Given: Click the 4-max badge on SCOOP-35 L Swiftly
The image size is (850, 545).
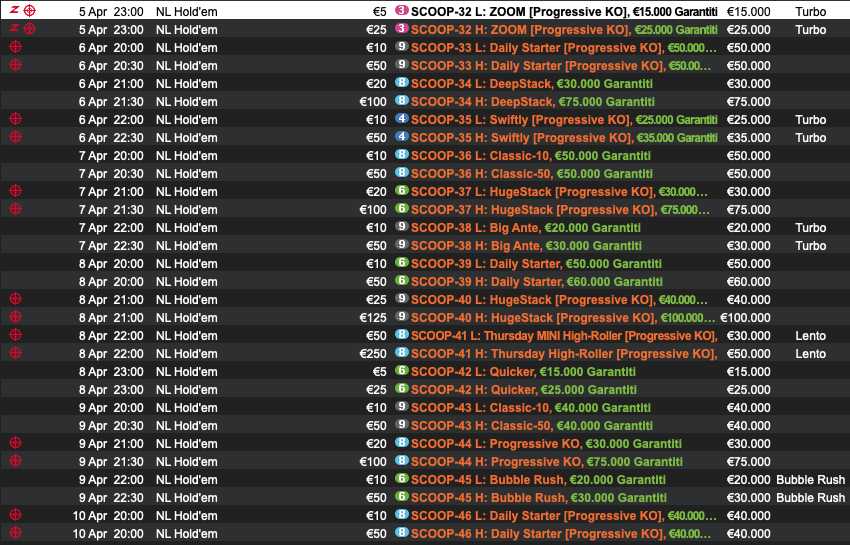Looking at the screenshot, I should [x=401, y=118].
